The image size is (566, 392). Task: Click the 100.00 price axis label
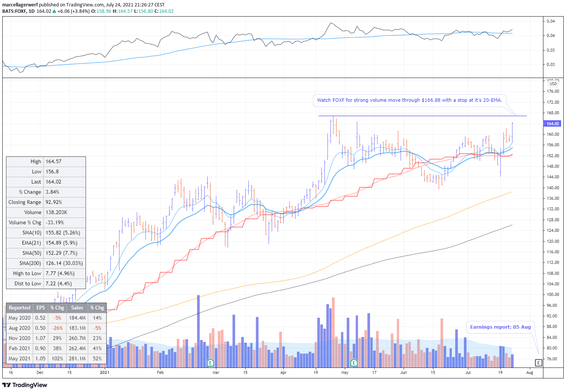tap(553, 294)
